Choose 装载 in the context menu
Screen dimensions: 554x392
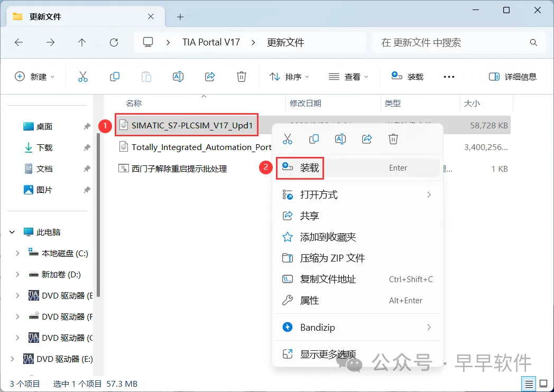pyautogui.click(x=357, y=168)
